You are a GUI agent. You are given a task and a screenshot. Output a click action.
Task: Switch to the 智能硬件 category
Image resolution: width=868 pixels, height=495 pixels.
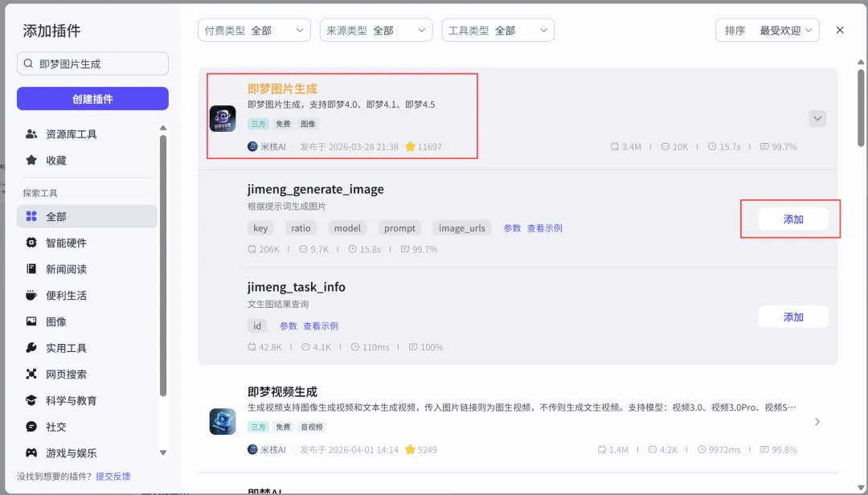click(x=87, y=243)
